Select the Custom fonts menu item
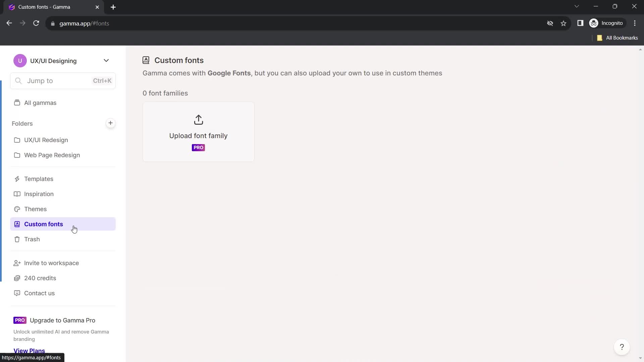The height and width of the screenshot is (362, 644). [43, 224]
